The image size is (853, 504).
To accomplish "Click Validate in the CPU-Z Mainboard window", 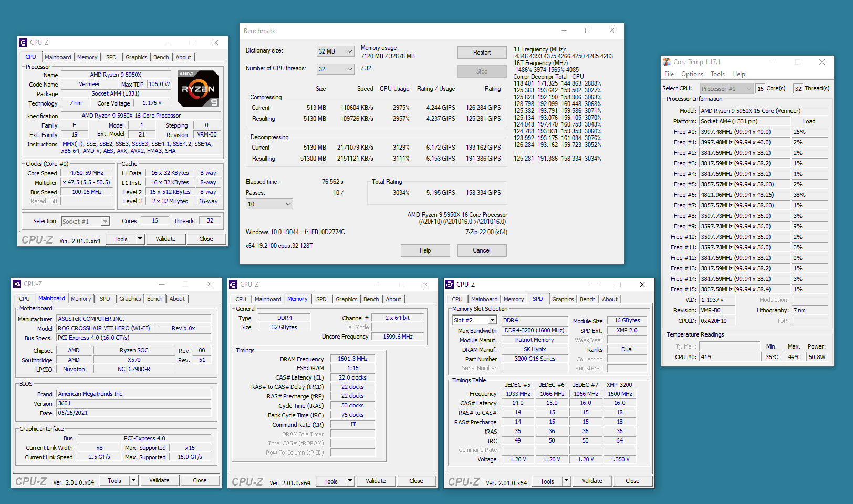I will pos(159,480).
